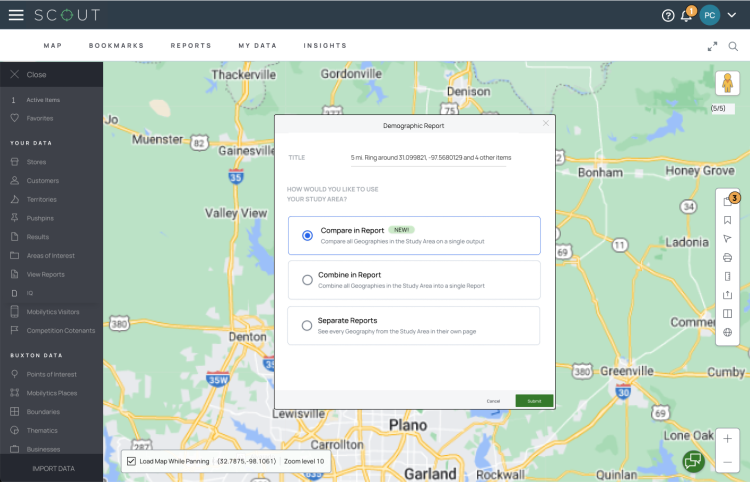Image resolution: width=750 pixels, height=482 pixels.
Task: Click the IMPORT DATA button
Action: point(53,469)
